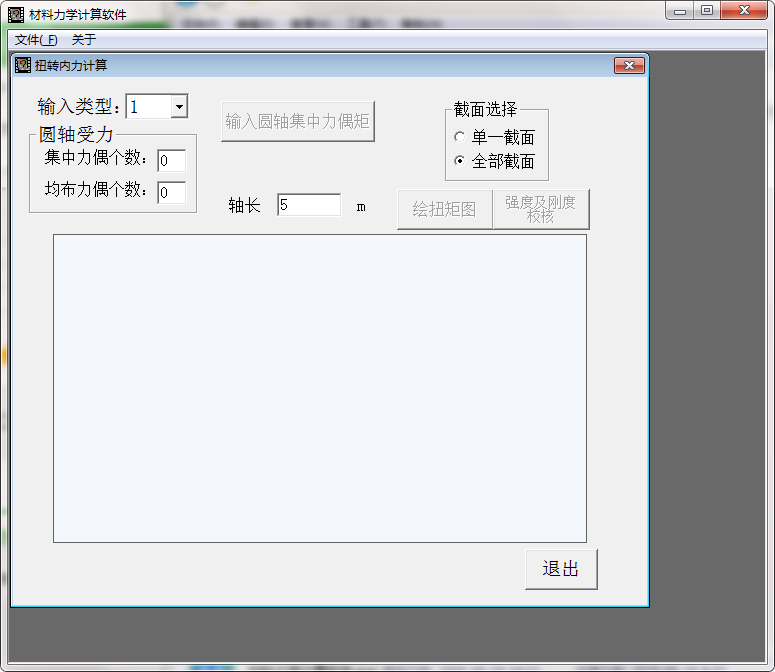Select the 单一截面 radio option
Viewport: 775px width, 672px height.
460,137
